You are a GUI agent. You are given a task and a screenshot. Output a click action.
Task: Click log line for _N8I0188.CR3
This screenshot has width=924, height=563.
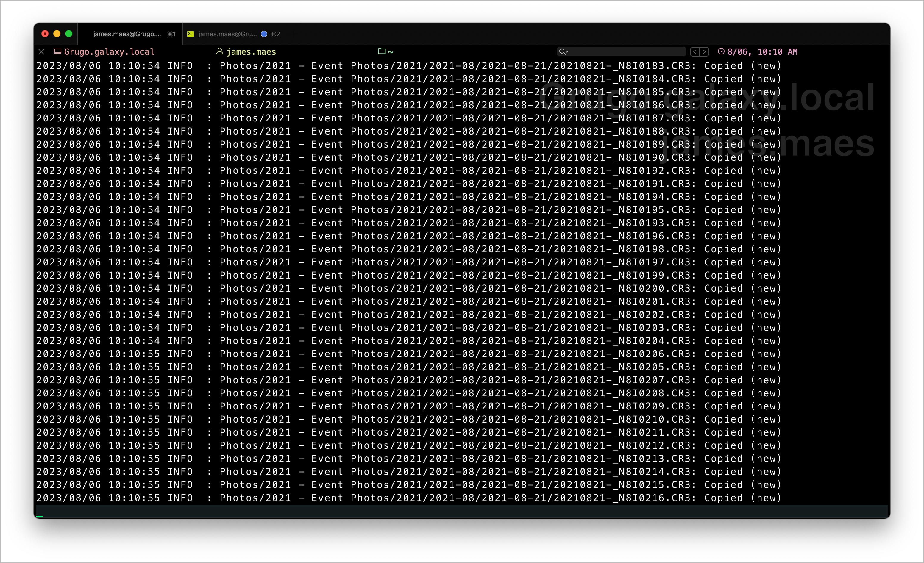409,132
